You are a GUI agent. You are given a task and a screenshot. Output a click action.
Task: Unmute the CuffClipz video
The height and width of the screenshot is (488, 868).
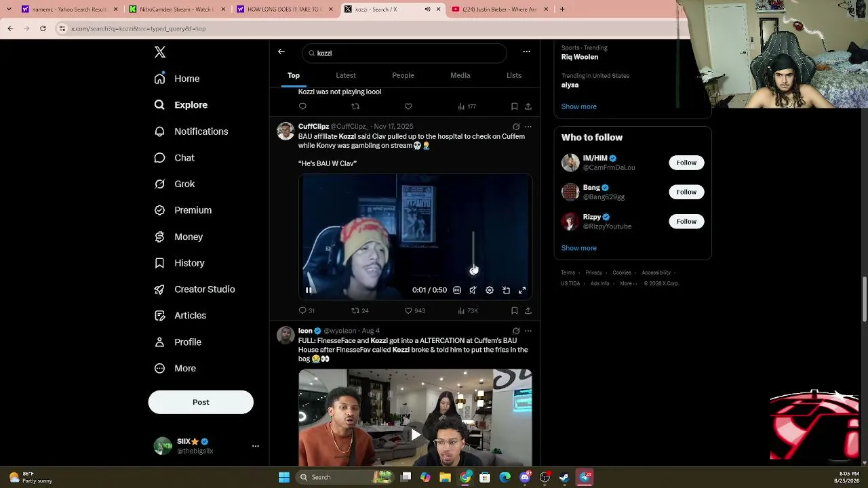(473, 290)
